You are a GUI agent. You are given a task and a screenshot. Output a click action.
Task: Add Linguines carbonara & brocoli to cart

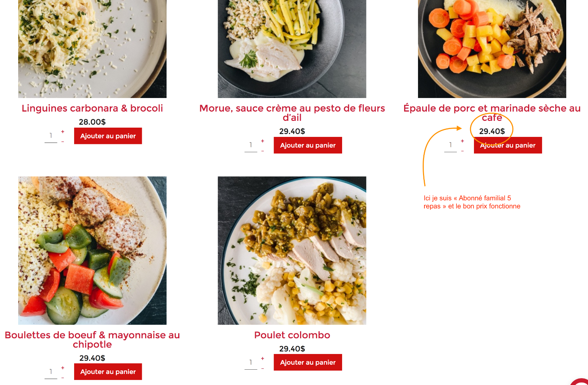coord(108,136)
